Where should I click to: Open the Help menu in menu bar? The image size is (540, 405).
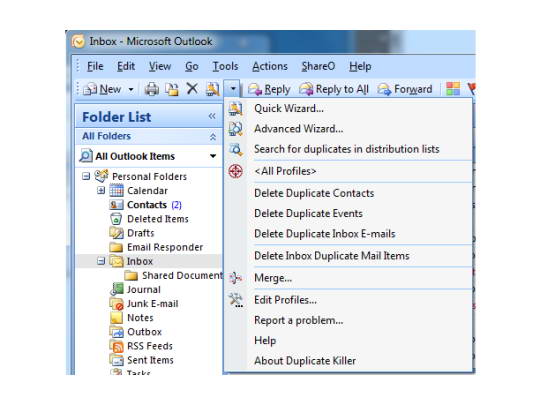360,66
